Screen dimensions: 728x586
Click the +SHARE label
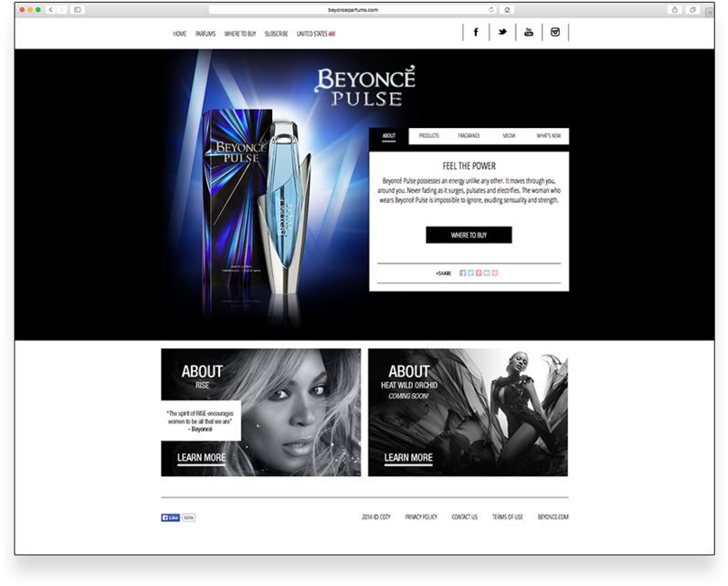(x=444, y=273)
